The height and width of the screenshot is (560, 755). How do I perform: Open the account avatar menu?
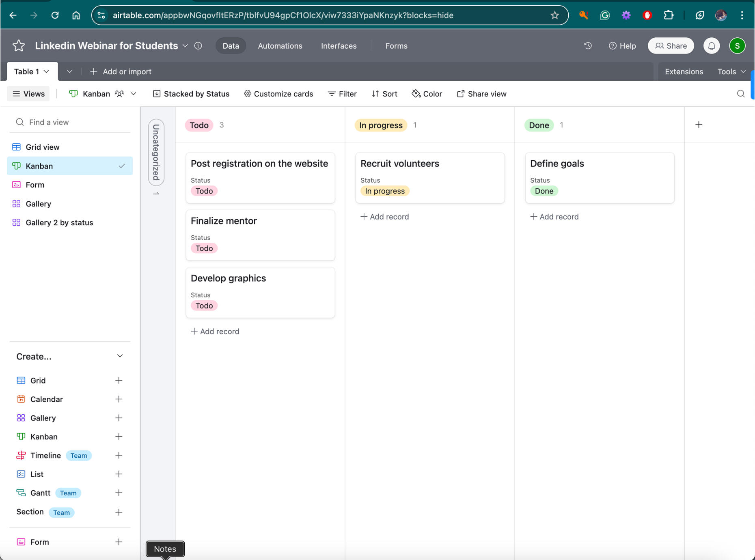click(738, 46)
